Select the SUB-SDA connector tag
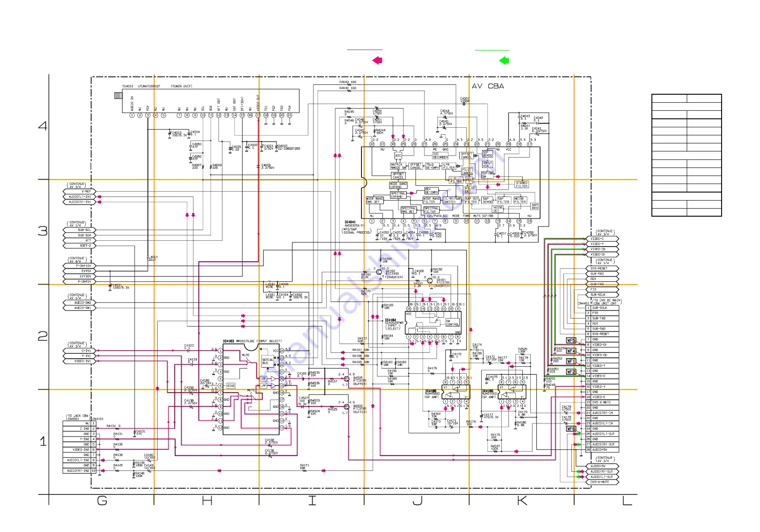 [80, 235]
